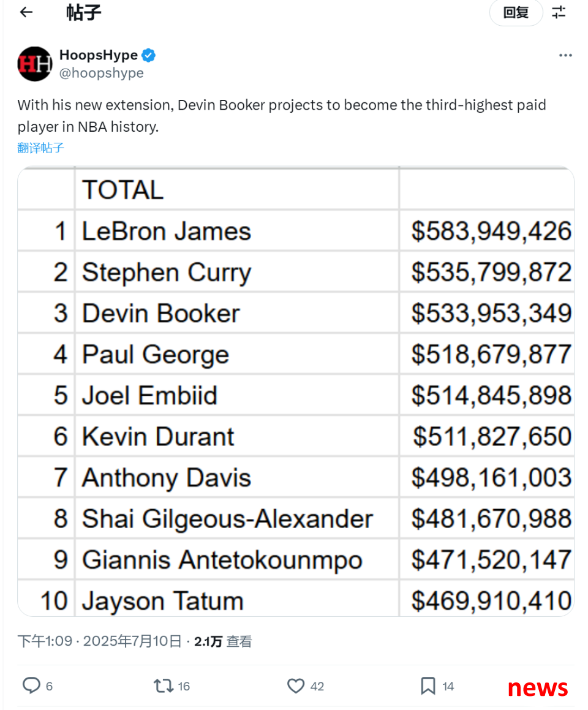Click the 2.1万 查看 view count

[223, 641]
